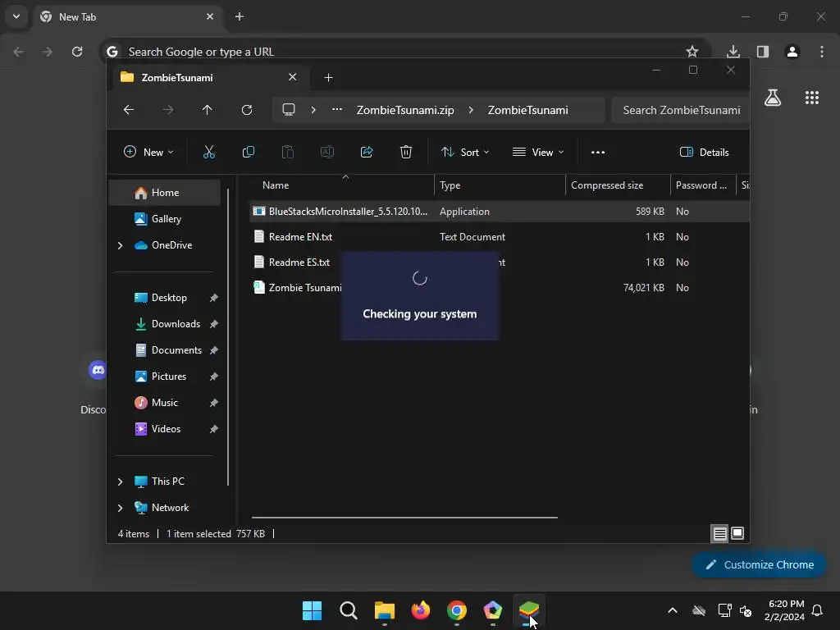Open Downloads in the navigation pane
The height and width of the screenshot is (630, 840).
pos(164,324)
